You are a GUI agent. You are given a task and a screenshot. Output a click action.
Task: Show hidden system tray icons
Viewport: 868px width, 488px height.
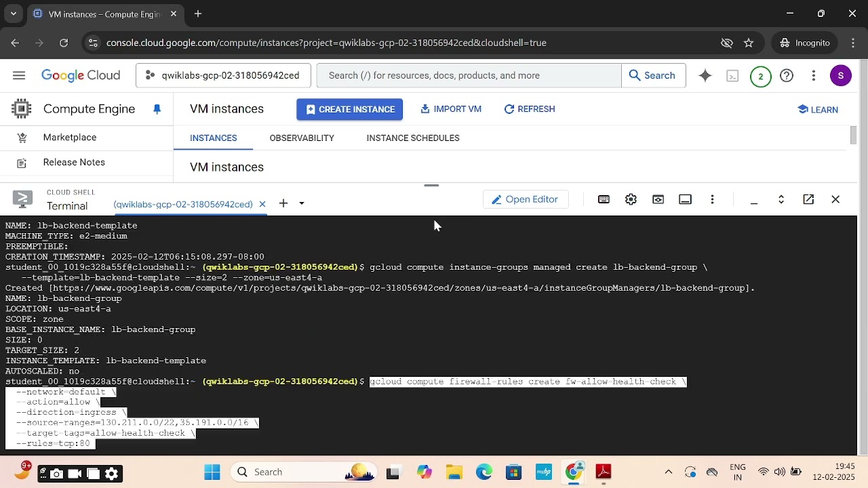[669, 472]
